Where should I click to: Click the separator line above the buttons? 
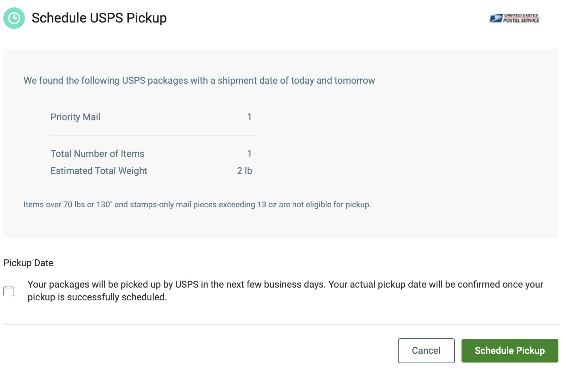click(281, 324)
